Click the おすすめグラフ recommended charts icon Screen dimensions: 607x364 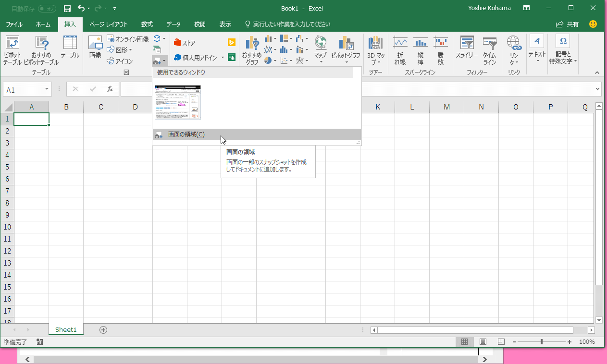coord(251,48)
